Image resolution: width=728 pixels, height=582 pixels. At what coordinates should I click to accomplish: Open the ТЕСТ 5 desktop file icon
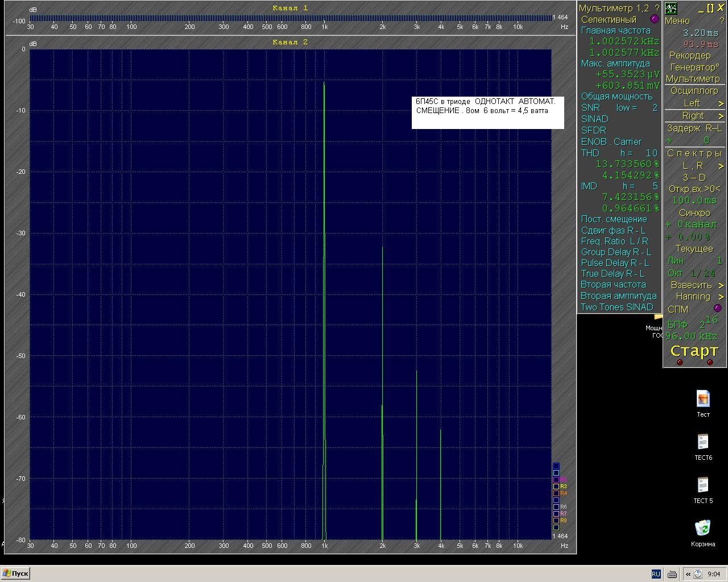point(703,485)
